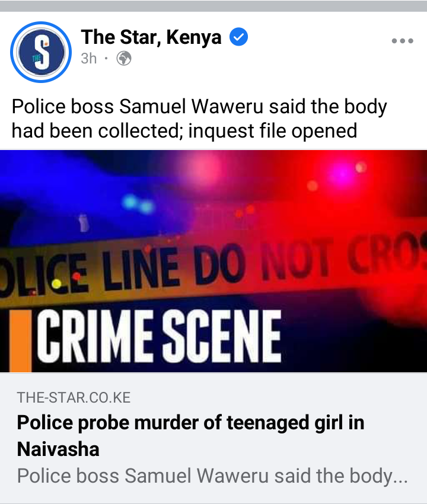Viewport: 427px width, 504px height.
Task: Open headline Police probe murder of teenaged girl
Action: 190,436
